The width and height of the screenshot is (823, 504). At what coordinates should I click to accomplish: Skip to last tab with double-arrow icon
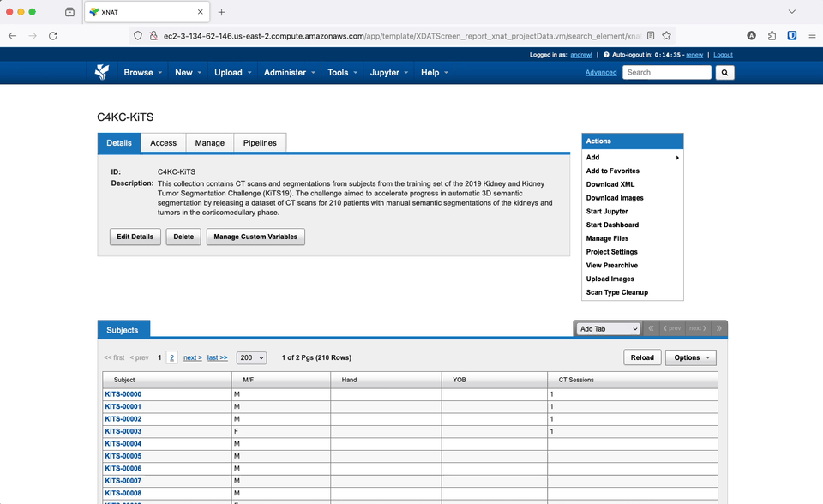coord(718,328)
